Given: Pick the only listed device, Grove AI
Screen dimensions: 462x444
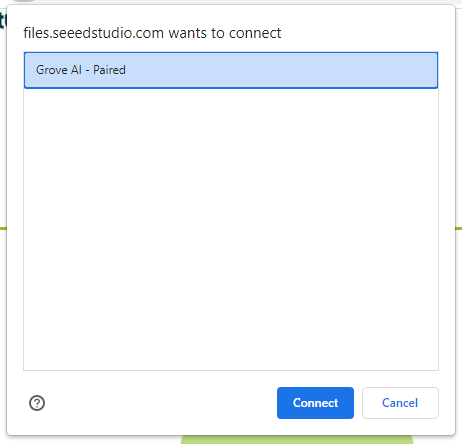Looking at the screenshot, I should pyautogui.click(x=231, y=70).
